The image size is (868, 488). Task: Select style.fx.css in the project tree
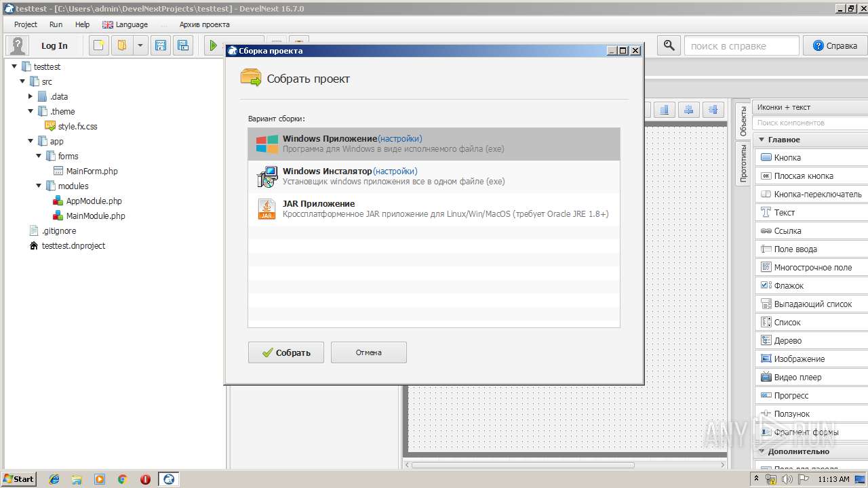(71, 126)
